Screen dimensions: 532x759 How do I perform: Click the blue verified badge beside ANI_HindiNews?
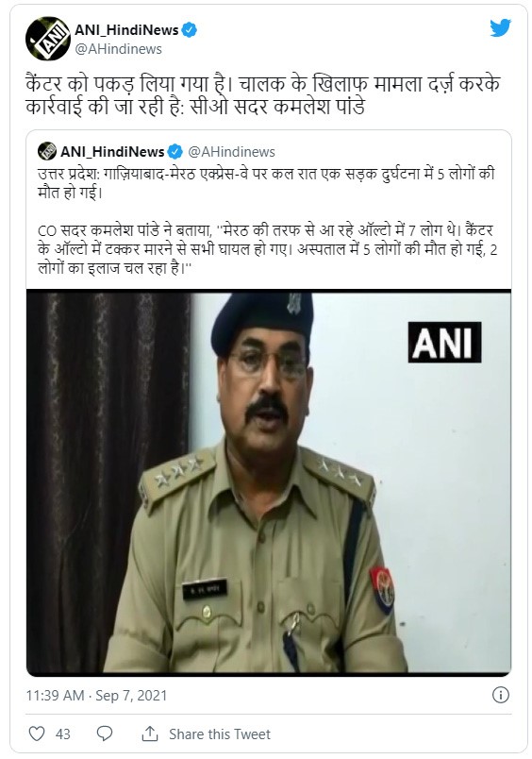[189, 30]
